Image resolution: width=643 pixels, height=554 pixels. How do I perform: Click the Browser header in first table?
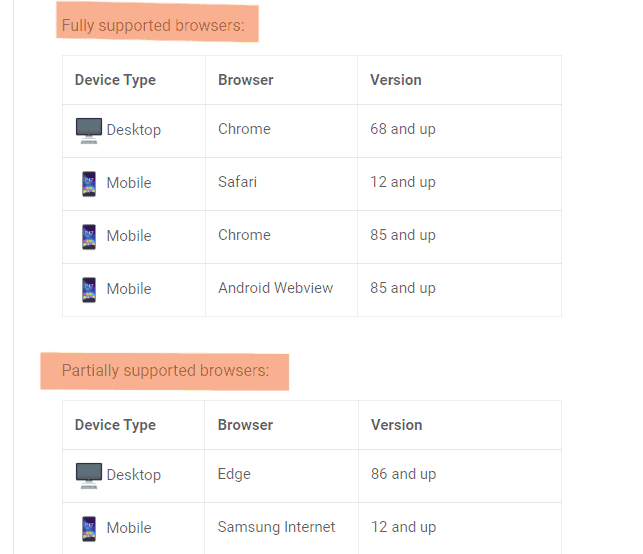[x=246, y=80]
